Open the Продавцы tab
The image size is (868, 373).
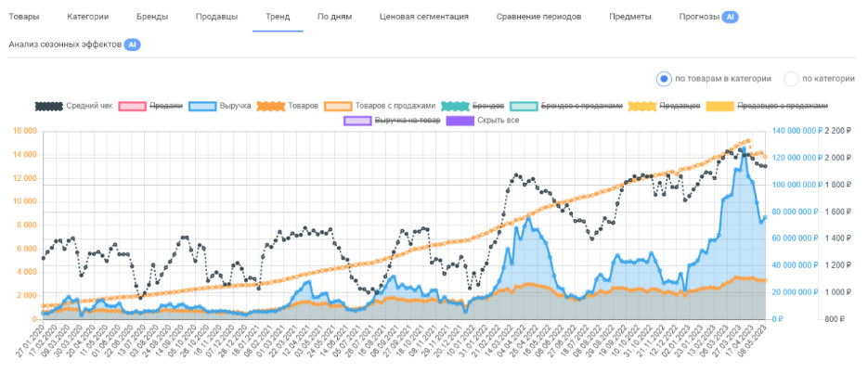(216, 17)
